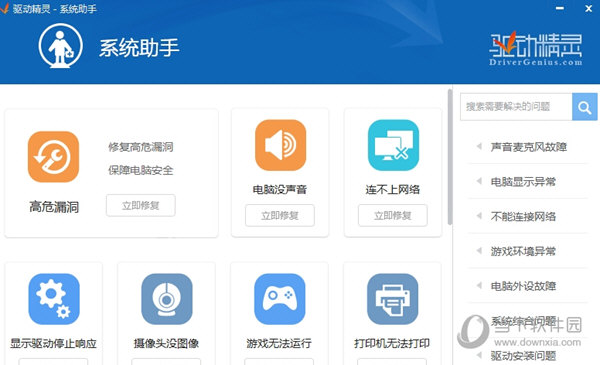The width and height of the screenshot is (600, 365).
Task: Click 立即修复 under 高危漏洞
Action: [x=141, y=205]
